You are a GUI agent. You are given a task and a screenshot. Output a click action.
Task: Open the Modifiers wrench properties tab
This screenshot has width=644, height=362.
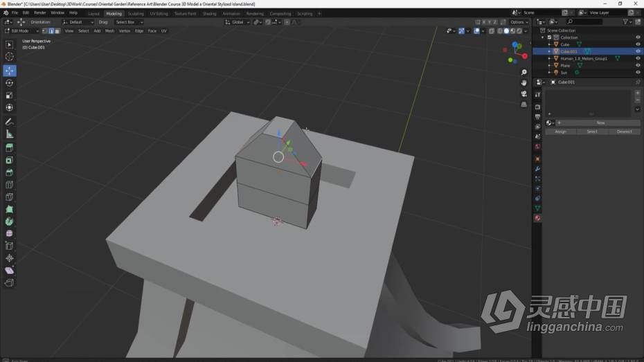[537, 169]
